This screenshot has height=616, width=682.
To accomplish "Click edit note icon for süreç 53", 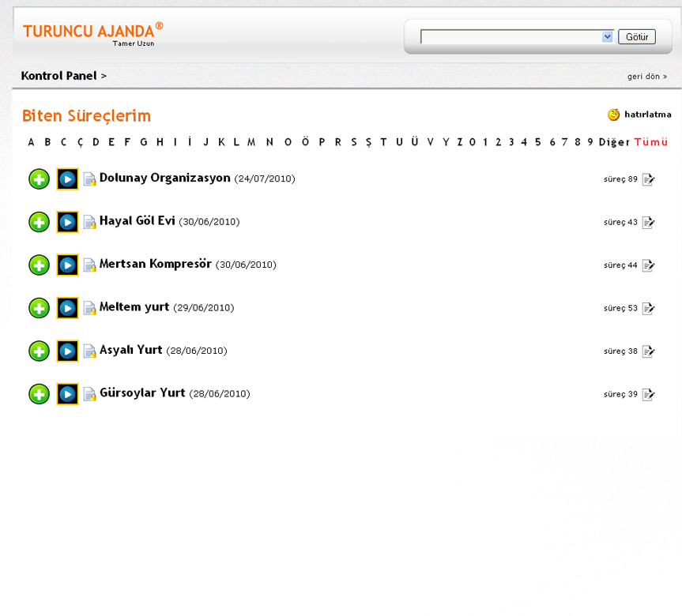I will 649,308.
